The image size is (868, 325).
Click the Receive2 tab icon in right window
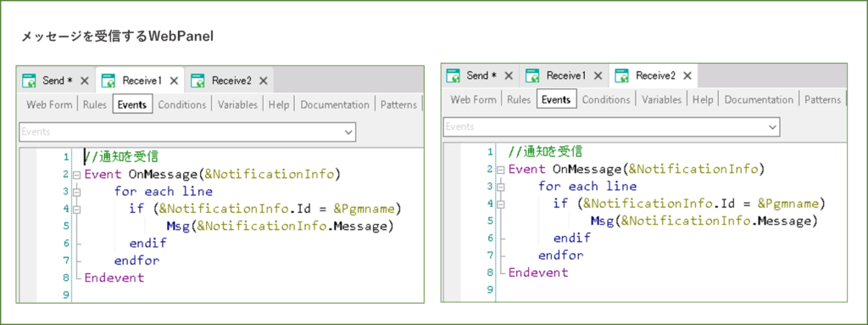pyautogui.click(x=621, y=76)
